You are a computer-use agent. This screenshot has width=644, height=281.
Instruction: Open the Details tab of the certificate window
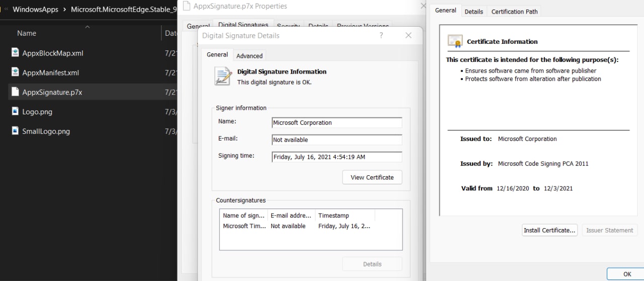(473, 12)
